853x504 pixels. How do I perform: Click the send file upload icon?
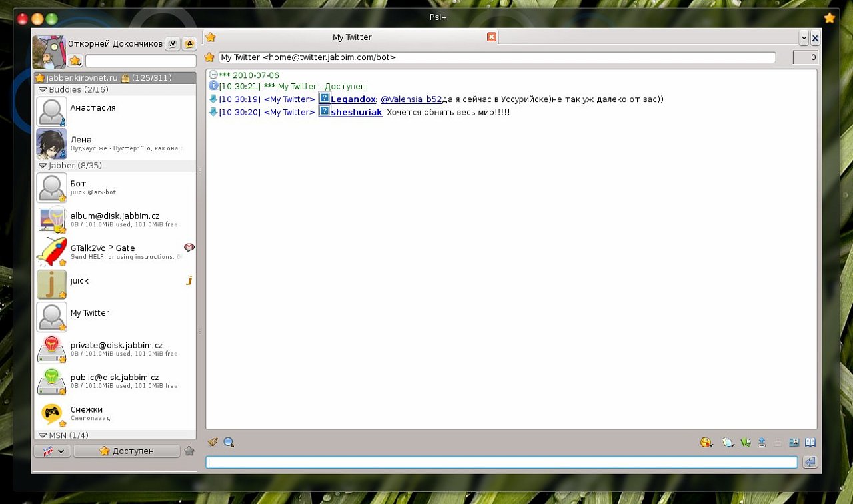click(x=762, y=442)
